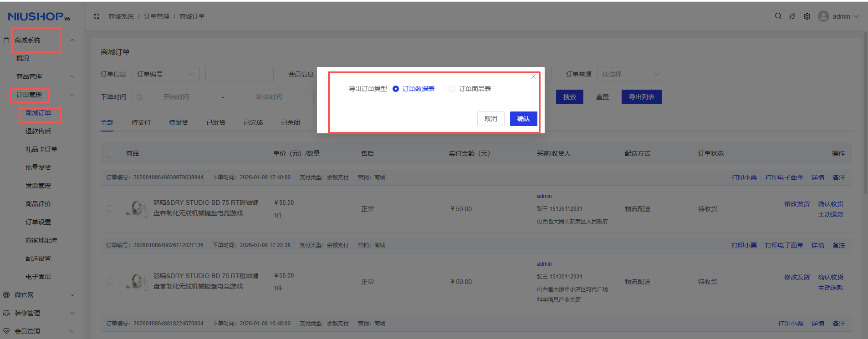Close the export dialog with X icon
Screen dimensions: 868x339
click(534, 76)
